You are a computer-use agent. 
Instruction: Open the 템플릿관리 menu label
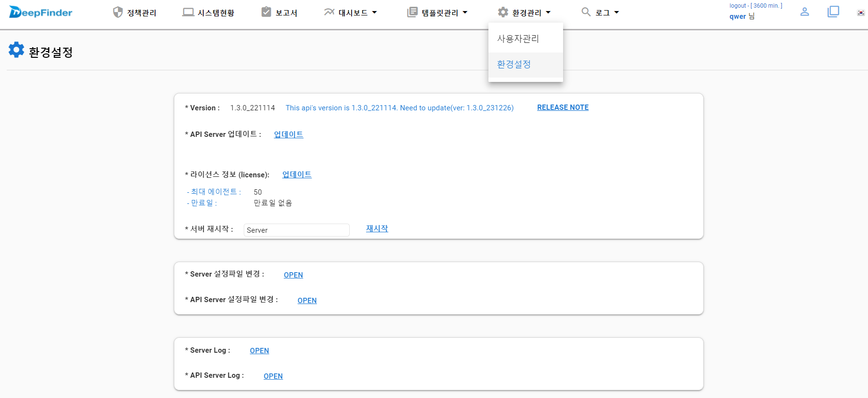click(x=440, y=13)
